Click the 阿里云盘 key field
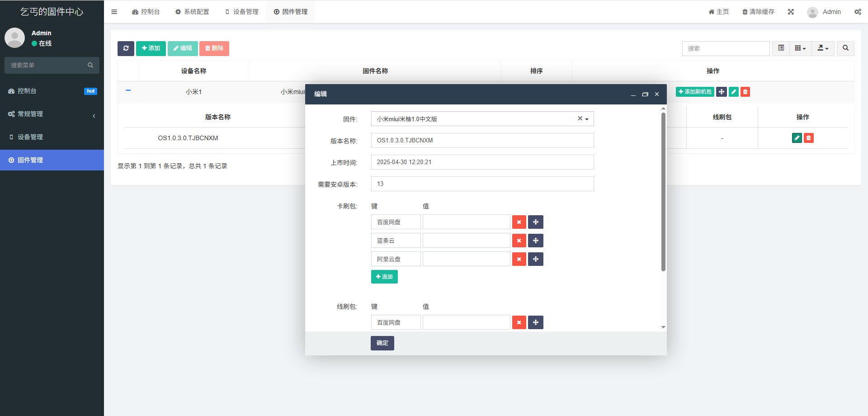The width and height of the screenshot is (868, 416). [396, 259]
